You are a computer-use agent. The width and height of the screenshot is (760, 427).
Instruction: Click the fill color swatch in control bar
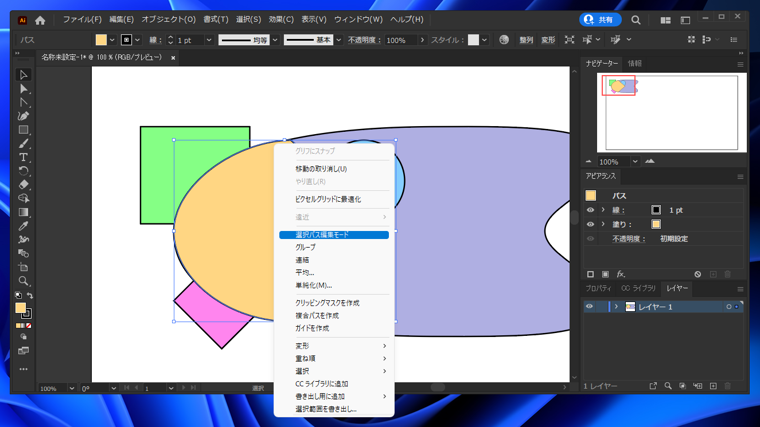101,41
